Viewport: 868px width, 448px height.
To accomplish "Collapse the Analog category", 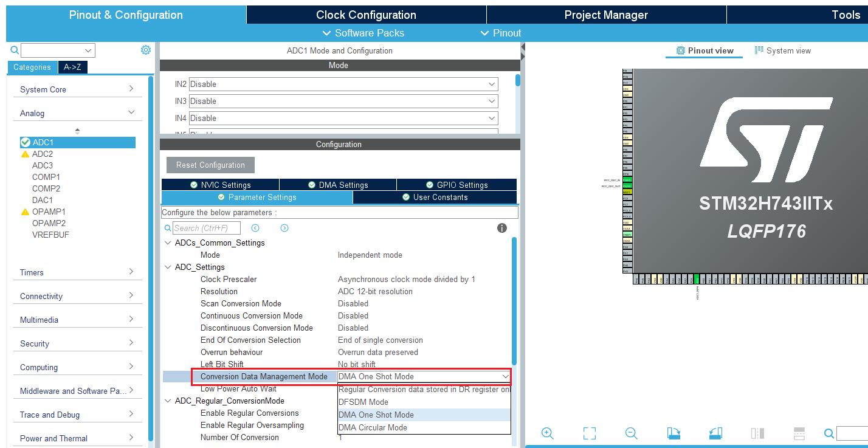I will (131, 112).
